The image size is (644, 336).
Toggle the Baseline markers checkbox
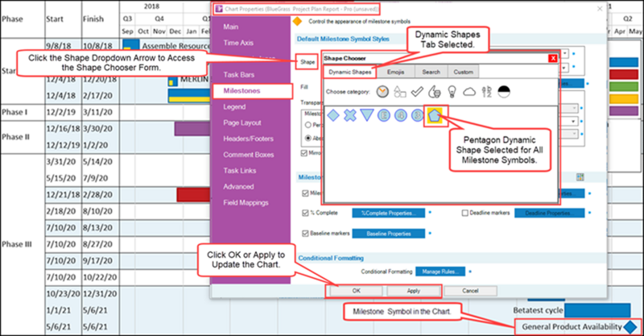[x=305, y=234]
